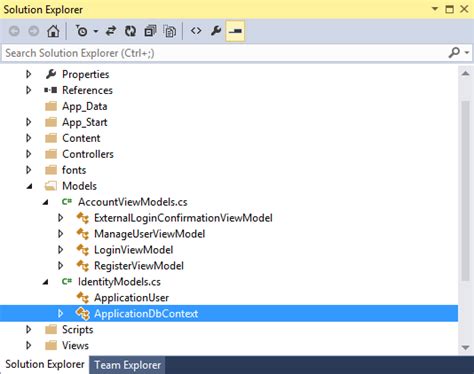Viewport: 474px width, 374px height.
Task: Click the Pending Changes Filter clock icon
Action: (81, 31)
